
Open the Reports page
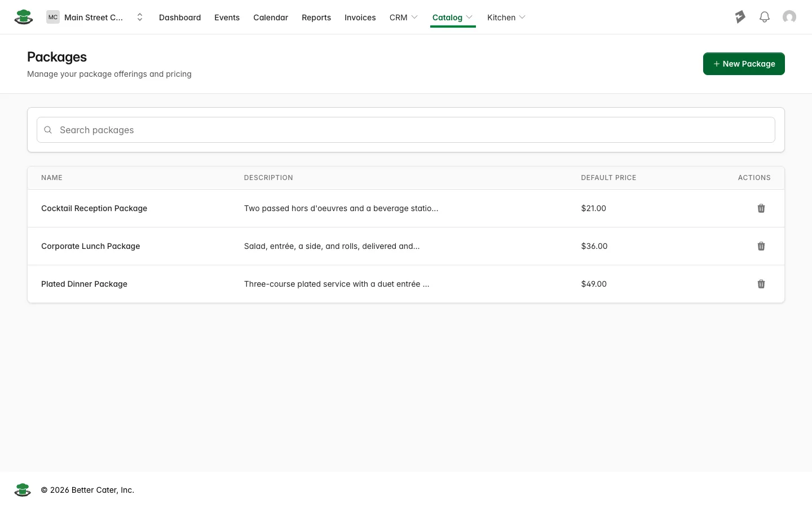pos(316,17)
